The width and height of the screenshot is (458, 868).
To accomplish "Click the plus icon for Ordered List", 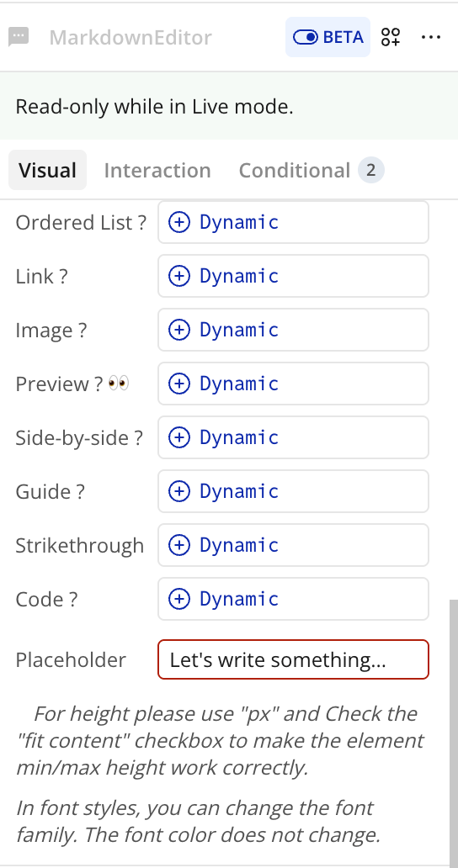I will pos(178,222).
